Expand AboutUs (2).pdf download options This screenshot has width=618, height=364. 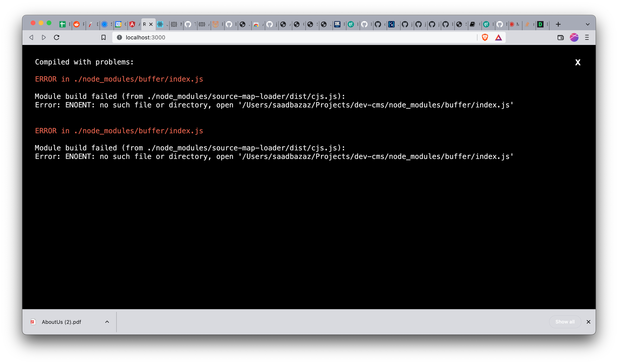[107, 322]
